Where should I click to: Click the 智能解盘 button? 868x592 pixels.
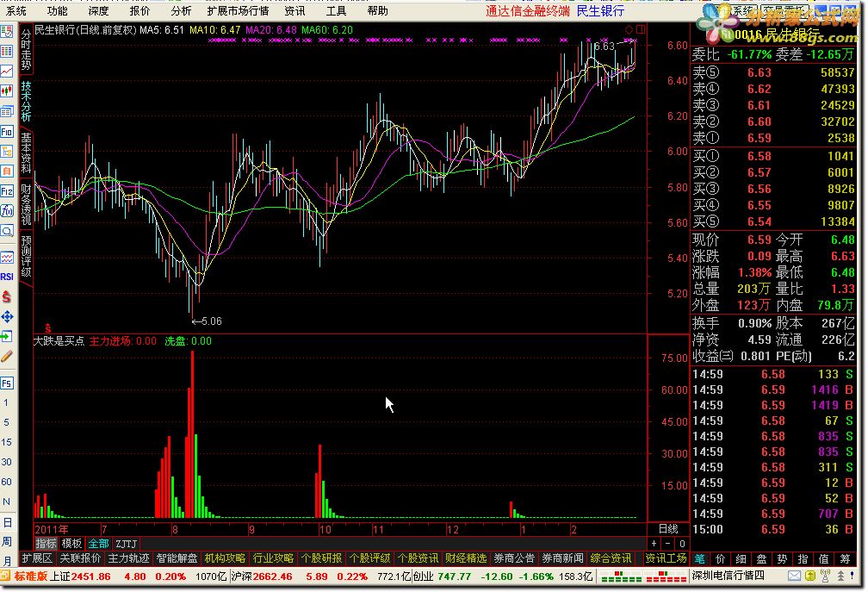(x=177, y=558)
